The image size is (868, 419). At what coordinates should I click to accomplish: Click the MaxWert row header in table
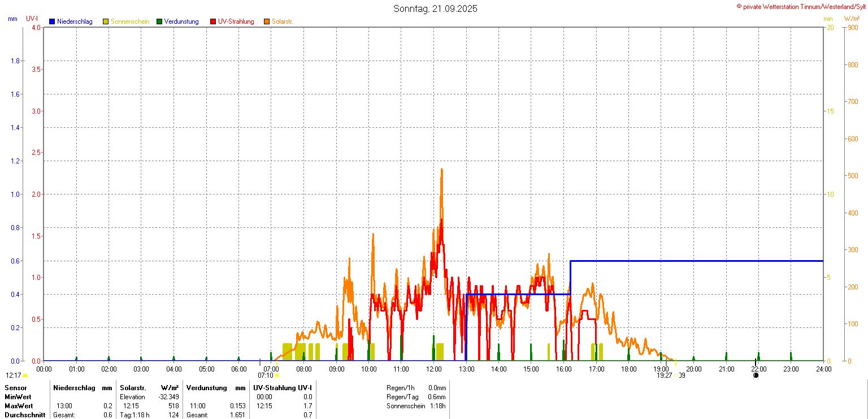(x=19, y=406)
